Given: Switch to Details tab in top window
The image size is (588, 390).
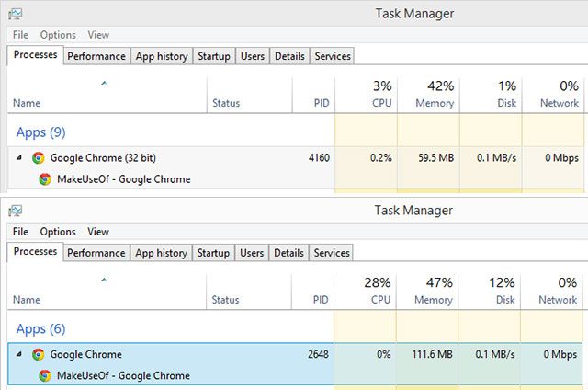Looking at the screenshot, I should [x=289, y=56].
